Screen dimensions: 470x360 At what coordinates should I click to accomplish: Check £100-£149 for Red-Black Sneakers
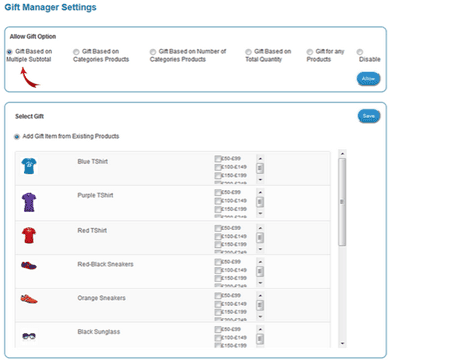point(218,270)
